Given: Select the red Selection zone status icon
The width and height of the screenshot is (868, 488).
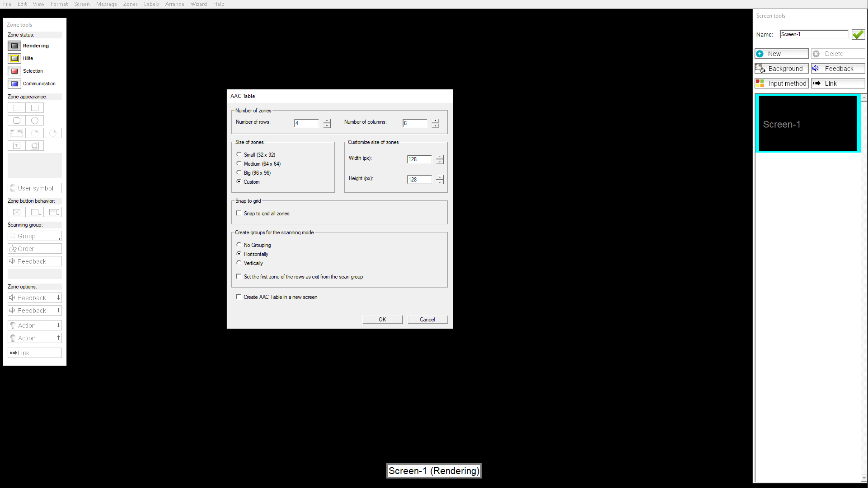Looking at the screenshot, I should click(x=14, y=71).
